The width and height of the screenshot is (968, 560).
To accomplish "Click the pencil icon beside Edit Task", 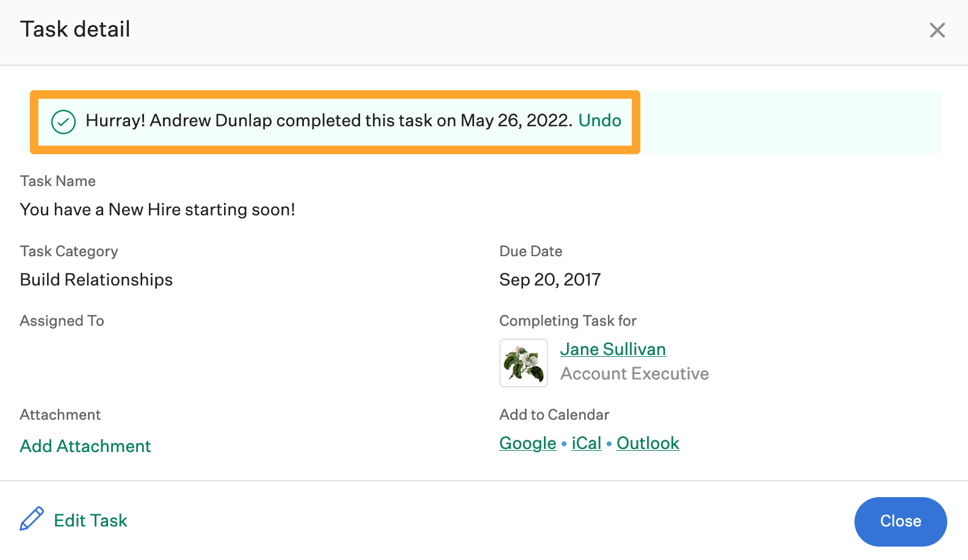I will (x=32, y=519).
